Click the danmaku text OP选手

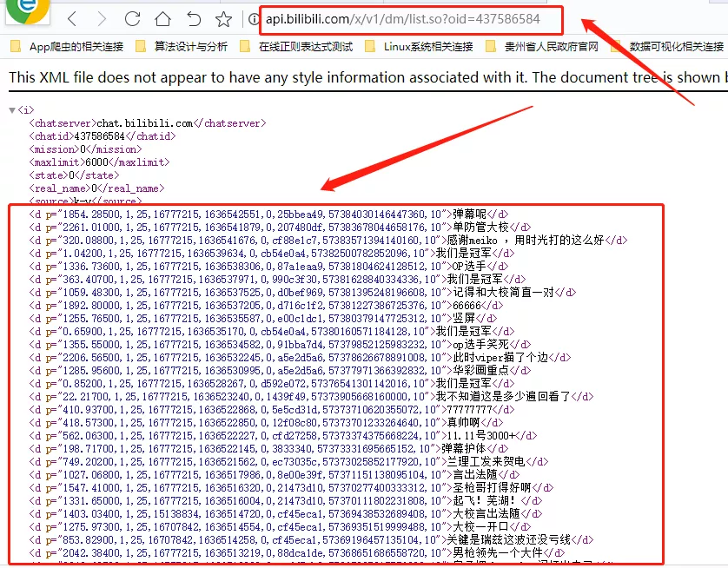469,267
